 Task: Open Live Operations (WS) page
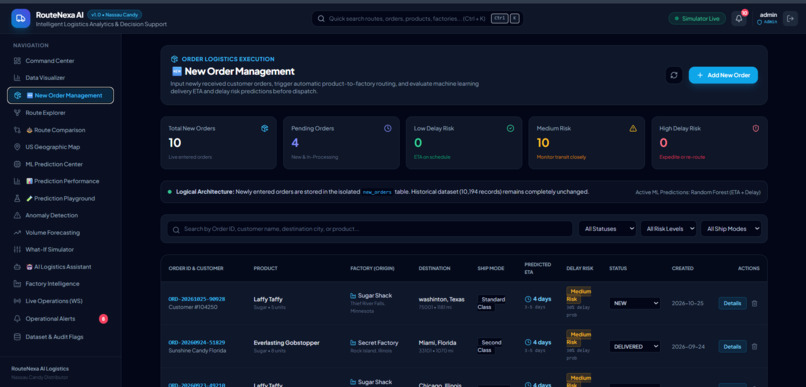pyautogui.click(x=61, y=301)
